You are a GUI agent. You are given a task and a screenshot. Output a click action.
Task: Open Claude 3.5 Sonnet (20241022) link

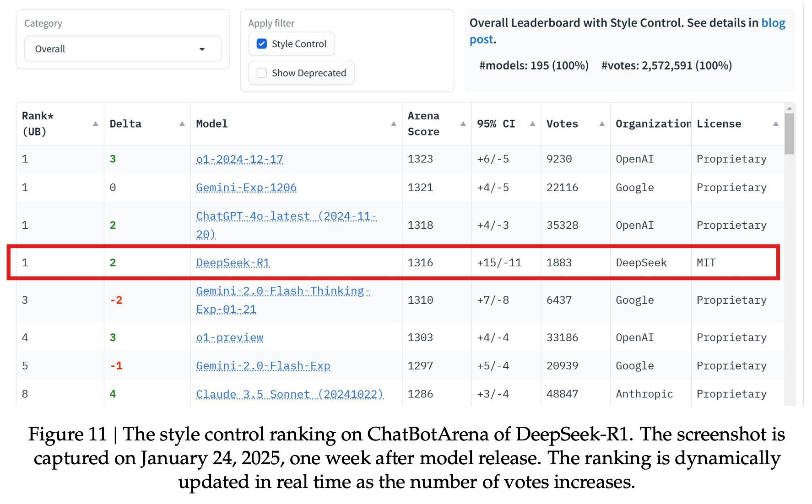289,394
